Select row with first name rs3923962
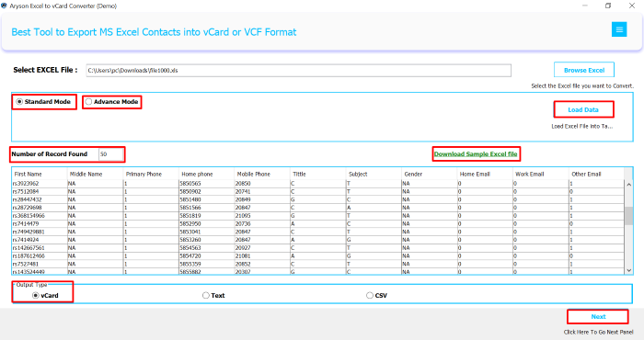The height and width of the screenshot is (340, 644). pos(318,184)
